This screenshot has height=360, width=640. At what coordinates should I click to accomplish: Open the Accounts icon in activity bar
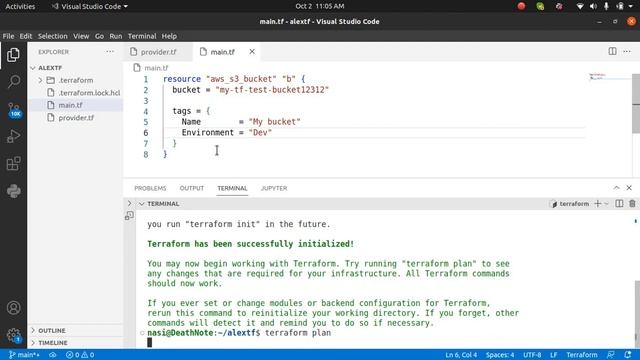[x=13, y=308]
